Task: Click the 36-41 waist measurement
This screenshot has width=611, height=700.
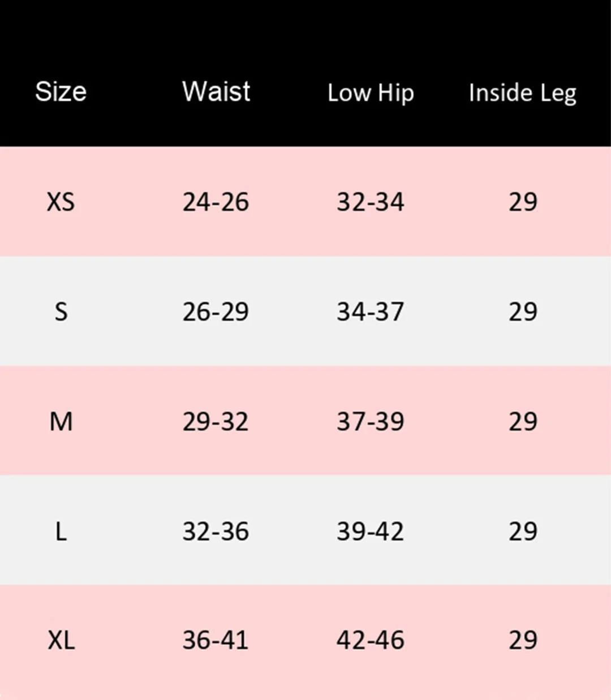Action: [216, 640]
